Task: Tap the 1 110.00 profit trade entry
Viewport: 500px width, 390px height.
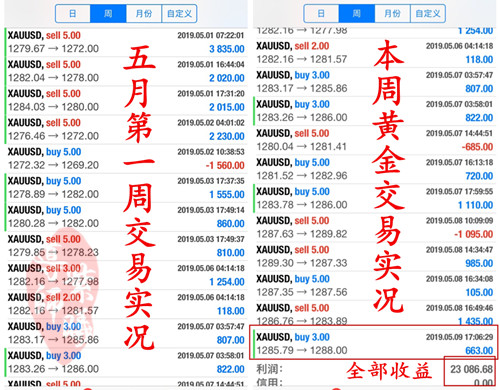Action: (374, 198)
